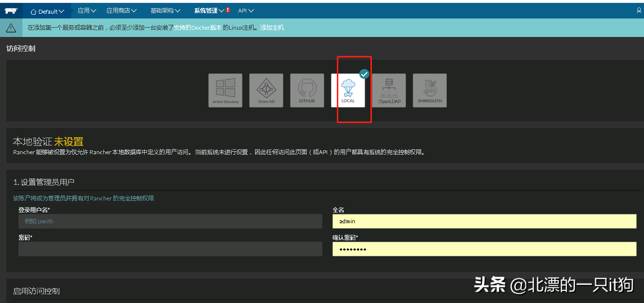
Task: Open the 系统管理 menu
Action: [209, 11]
